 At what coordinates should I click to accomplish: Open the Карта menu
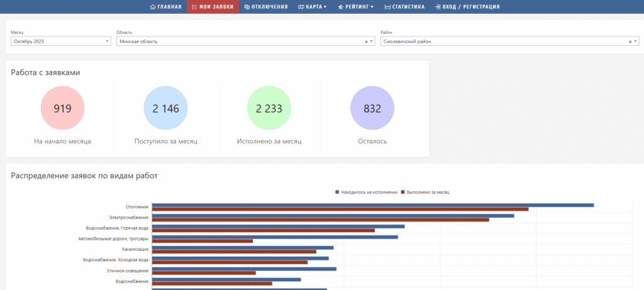tap(316, 7)
